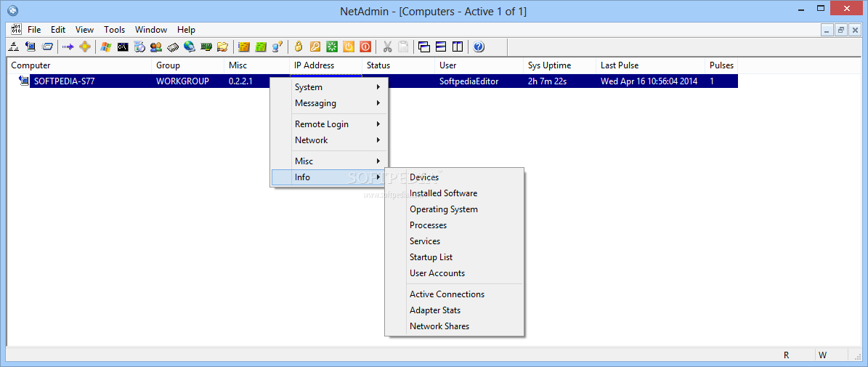Choose User Accounts
Image resolution: width=868 pixels, height=367 pixels.
[455, 273]
